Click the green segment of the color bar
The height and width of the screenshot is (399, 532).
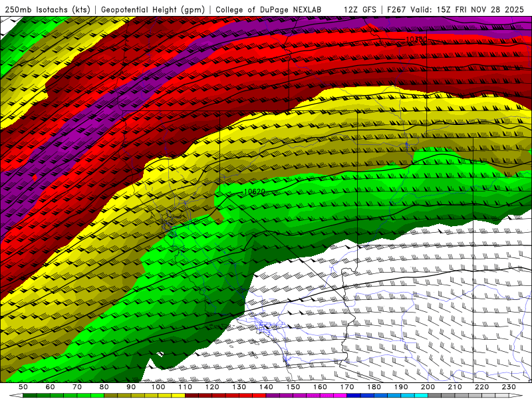(x=63, y=396)
